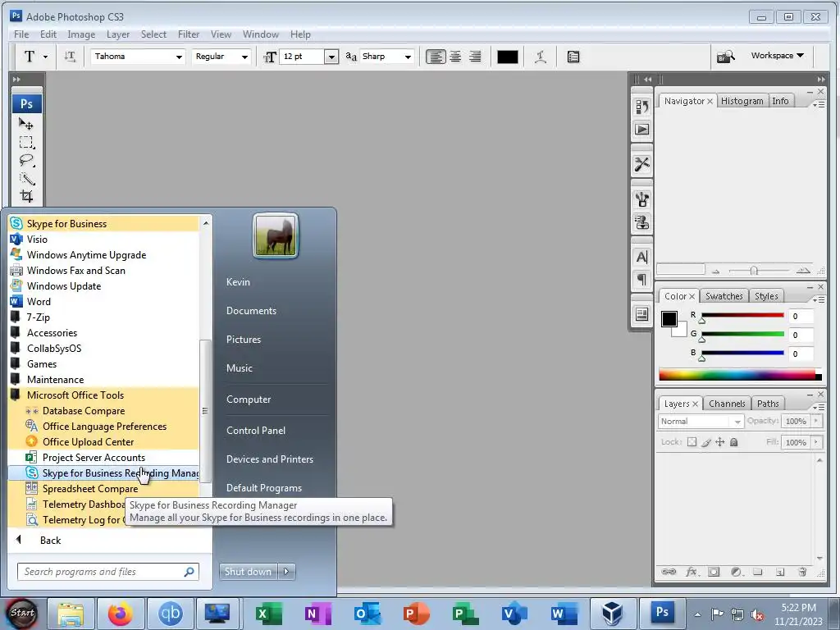
Task: Toggle lock position in Layers panel
Action: [720, 442]
